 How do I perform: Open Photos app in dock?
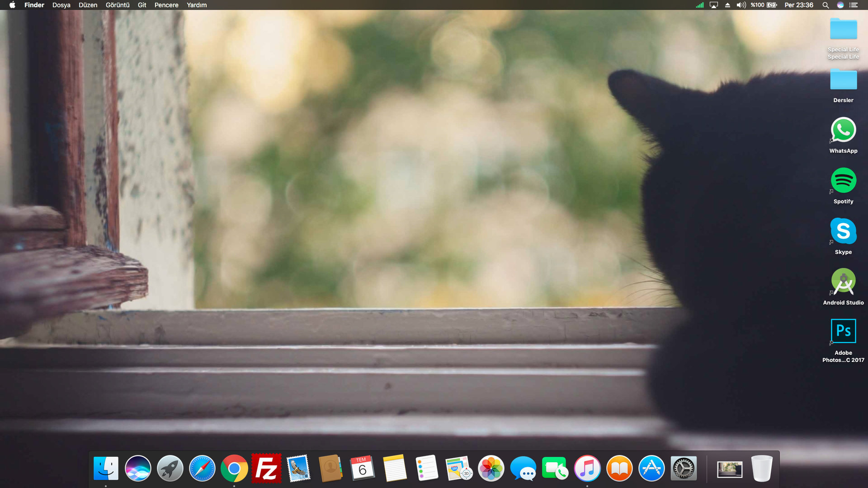coord(491,469)
